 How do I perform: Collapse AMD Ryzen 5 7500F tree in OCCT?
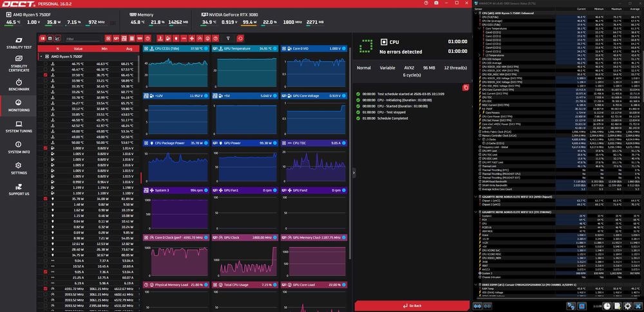pos(41,57)
